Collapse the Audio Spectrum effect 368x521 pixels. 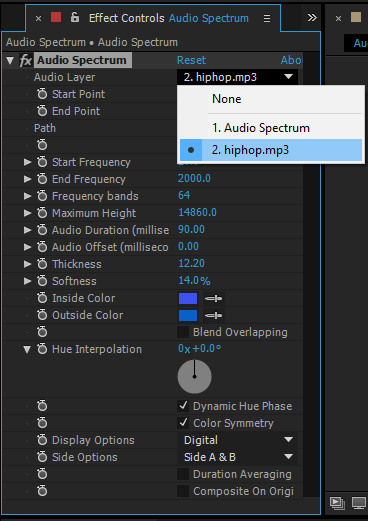pos(10,61)
